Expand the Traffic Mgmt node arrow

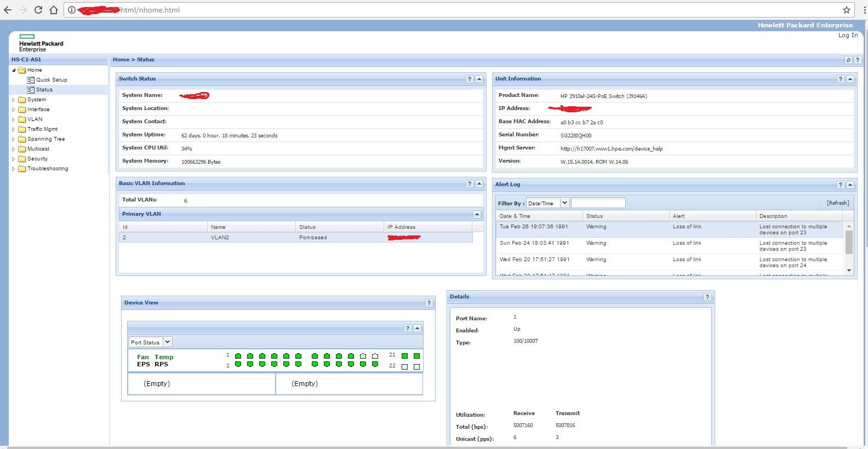pyautogui.click(x=14, y=129)
